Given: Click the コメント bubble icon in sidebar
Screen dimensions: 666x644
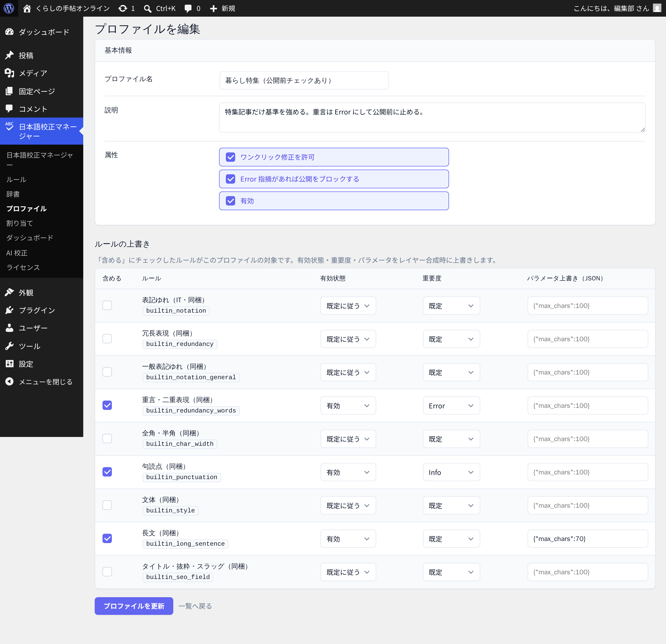Looking at the screenshot, I should 10,109.
